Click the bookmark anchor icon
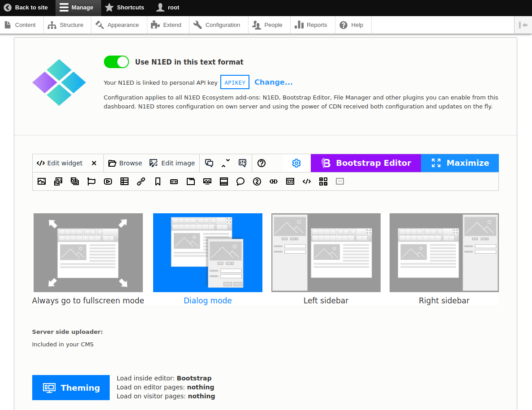 point(158,181)
